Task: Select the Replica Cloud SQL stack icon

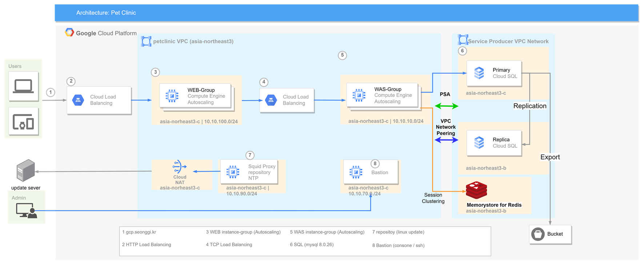Action: coord(479,143)
